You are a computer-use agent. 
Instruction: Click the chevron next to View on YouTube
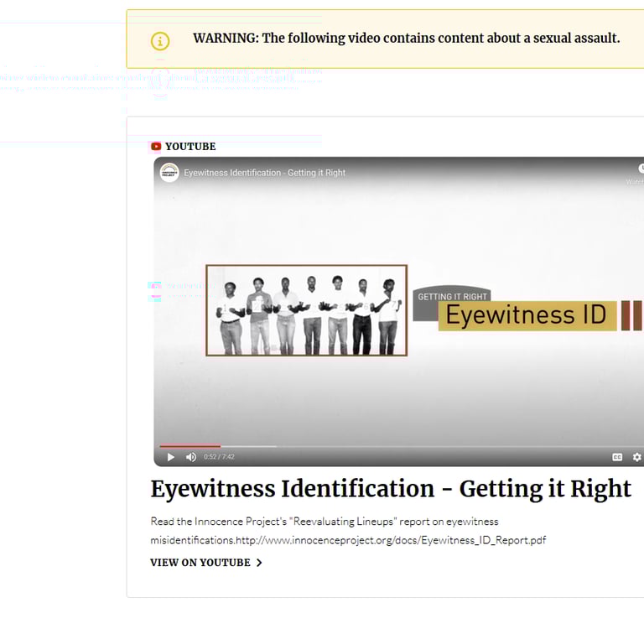(259, 563)
